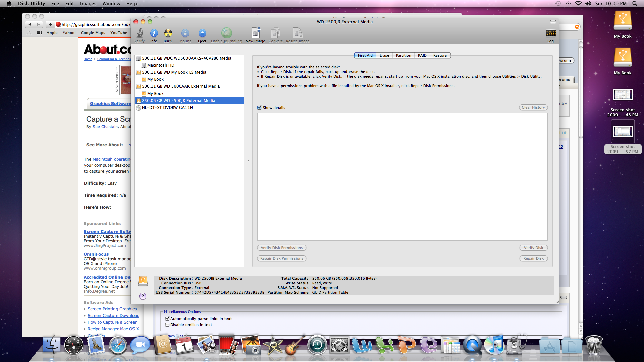Click the Verify Disk button
The width and height of the screenshot is (644, 362).
click(x=533, y=248)
